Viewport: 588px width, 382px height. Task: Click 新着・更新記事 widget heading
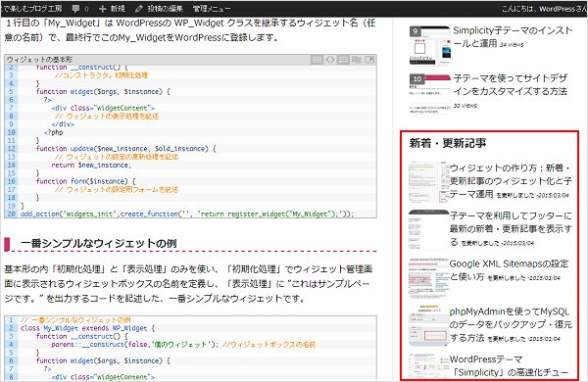point(448,143)
